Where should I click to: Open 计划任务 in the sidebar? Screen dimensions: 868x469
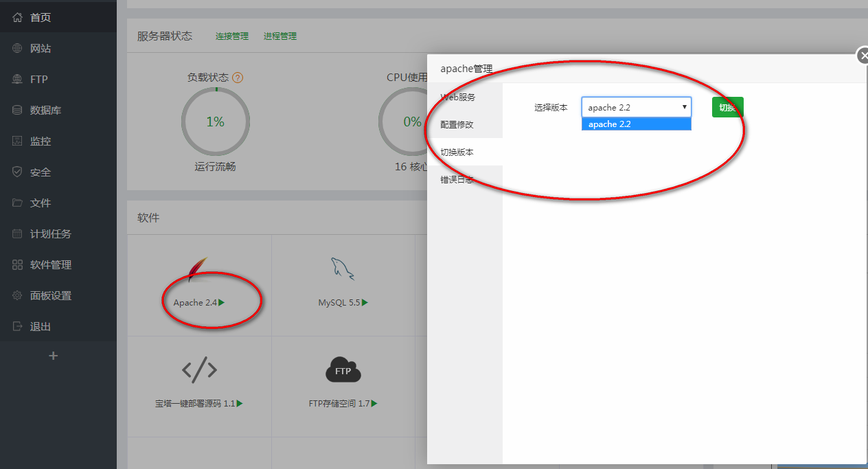[x=58, y=233]
